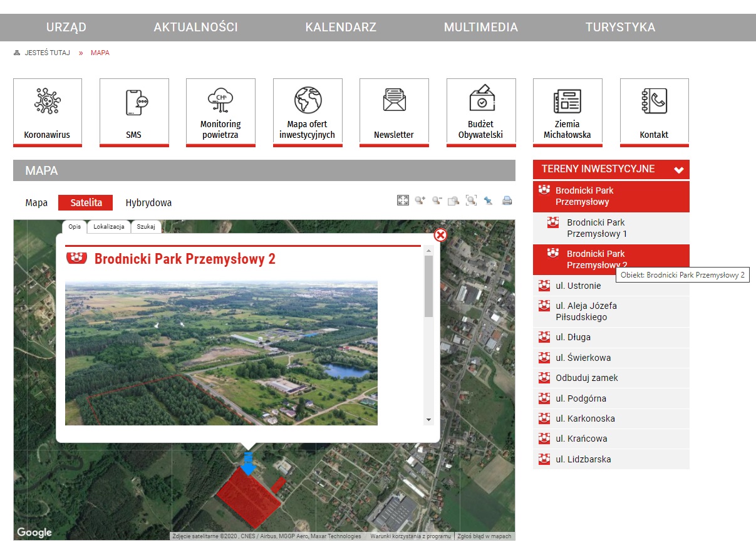
Task: Click the popup scrollbar up arrow
Action: point(428,251)
